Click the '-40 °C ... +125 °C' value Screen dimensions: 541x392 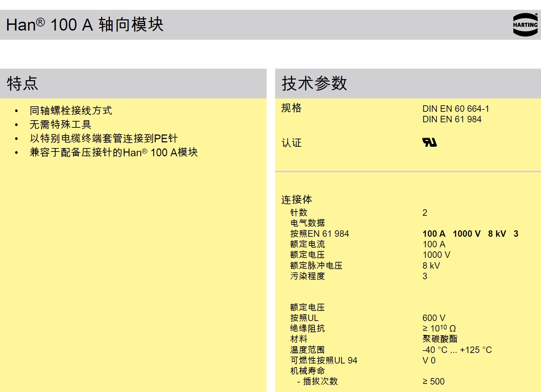[x=457, y=350]
